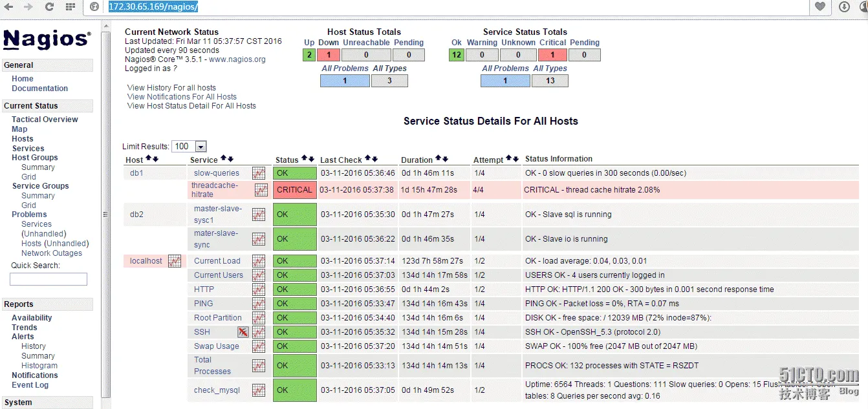This screenshot has height=409, width=868.
Task: Open Trends report in sidebar
Action: [x=25, y=328]
